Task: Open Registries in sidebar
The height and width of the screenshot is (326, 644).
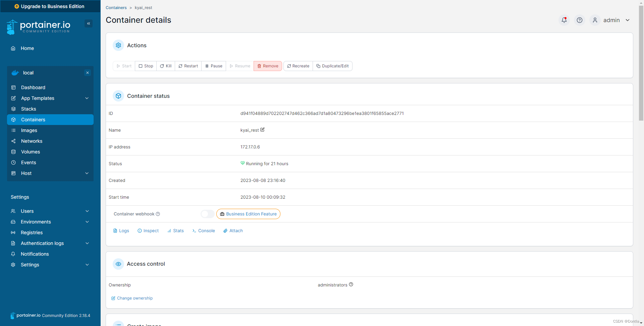Action: point(50,233)
